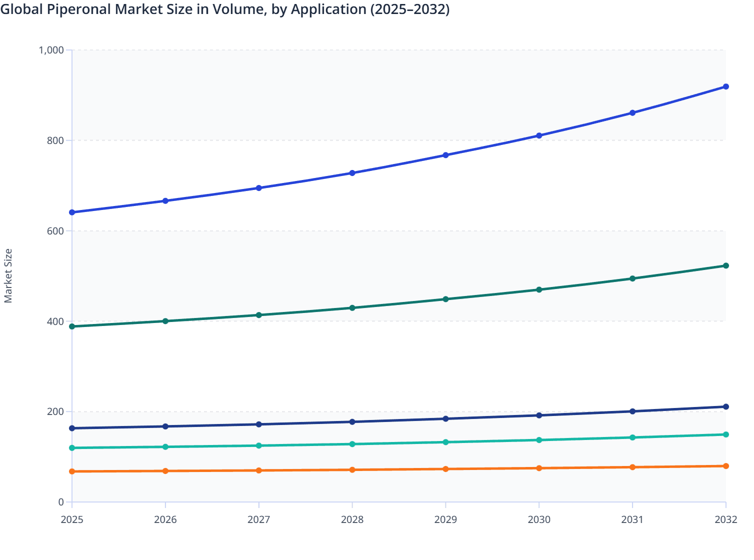The image size is (754, 560).
Task: Select the 2025 label on the x-axis
Action: [71, 520]
